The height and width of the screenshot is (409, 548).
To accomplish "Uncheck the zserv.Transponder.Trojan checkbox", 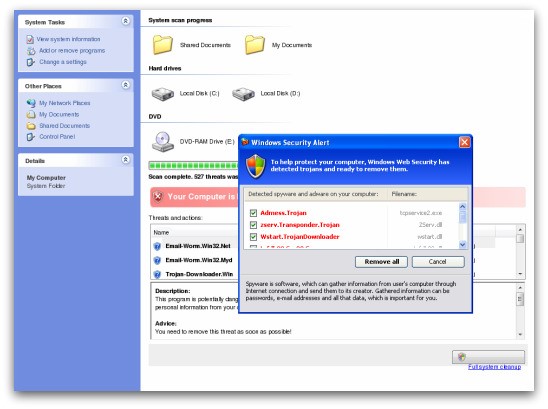I will tap(253, 225).
